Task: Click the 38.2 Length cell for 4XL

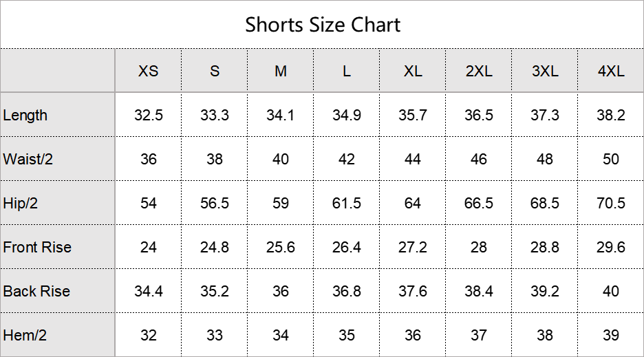Action: click(x=611, y=116)
